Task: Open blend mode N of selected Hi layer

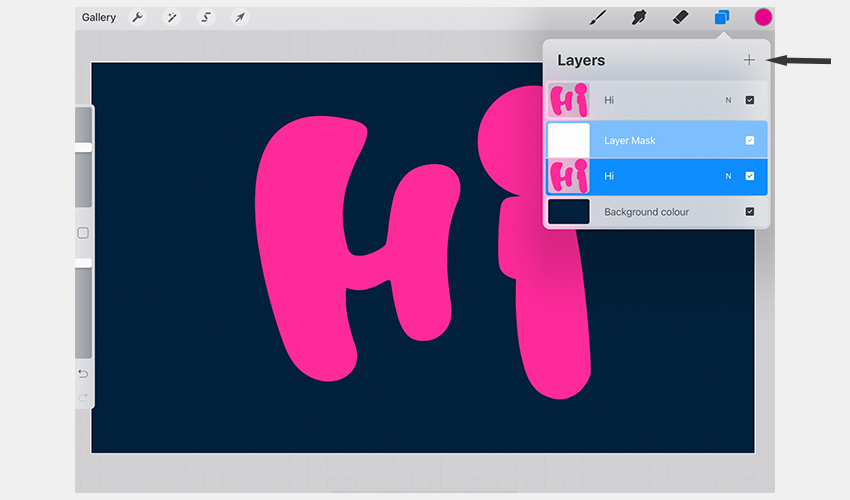Action: coord(729,176)
